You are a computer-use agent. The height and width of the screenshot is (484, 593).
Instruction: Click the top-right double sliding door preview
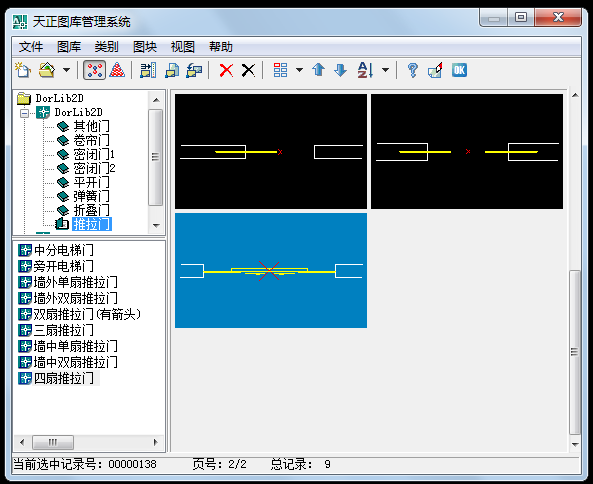[467, 152]
